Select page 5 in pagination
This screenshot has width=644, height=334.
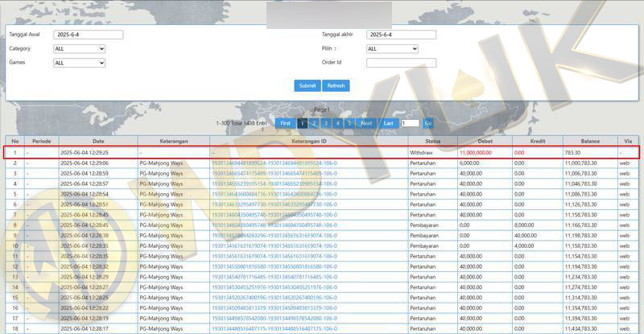(349, 123)
